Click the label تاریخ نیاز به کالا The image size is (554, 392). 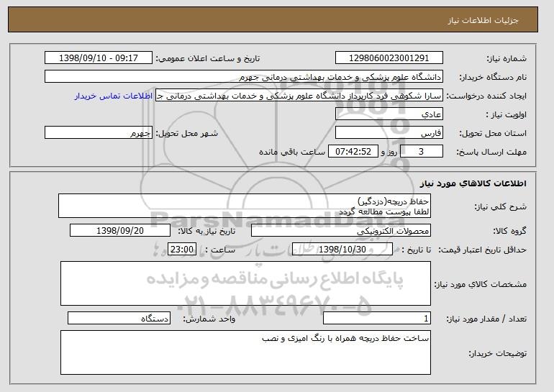click(x=206, y=232)
